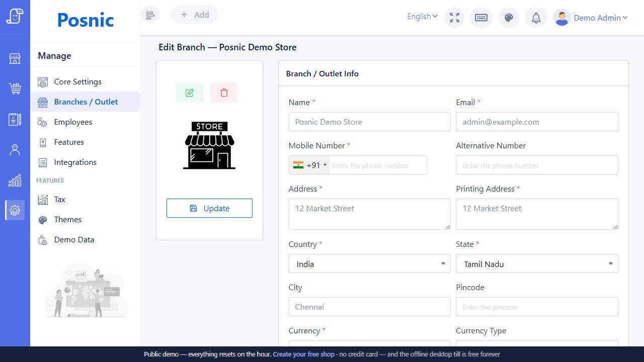The width and height of the screenshot is (644, 362).
Task: Open the theme palette icon in the top bar
Action: pos(509,18)
